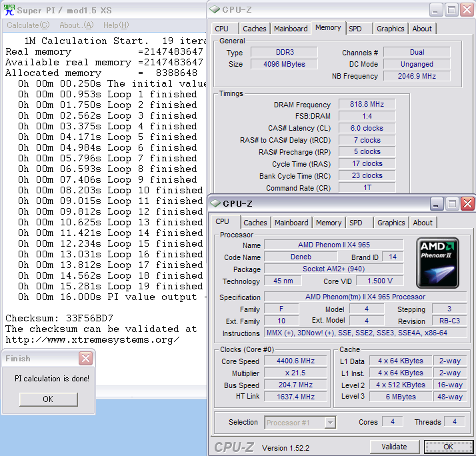Open About tab in upper CPU-Z window
Screen dimensions: 476x456
[422, 29]
